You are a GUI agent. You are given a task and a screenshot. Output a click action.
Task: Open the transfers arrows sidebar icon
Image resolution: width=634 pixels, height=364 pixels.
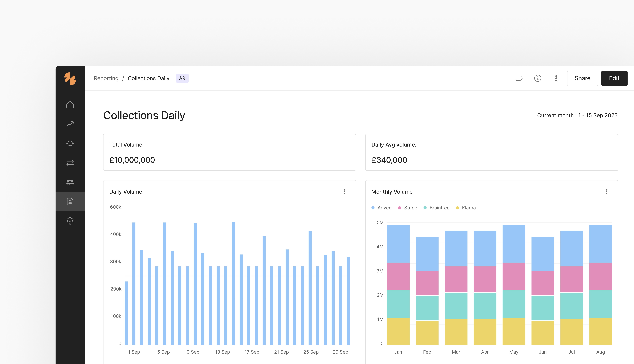(70, 163)
